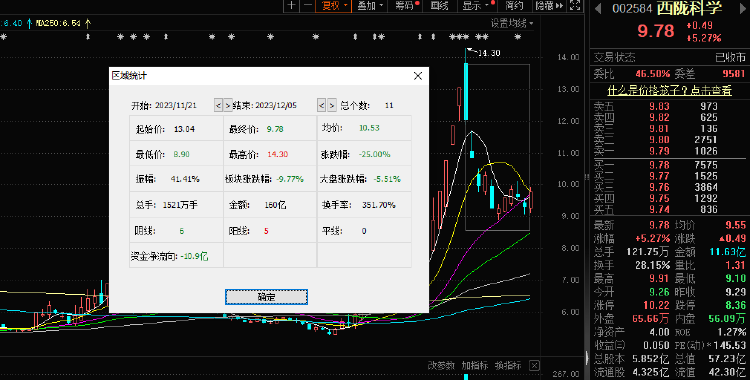Viewport: 750px width, 380px height.
Task: Select the 卖四 9.82 order book row
Action: pos(669,117)
